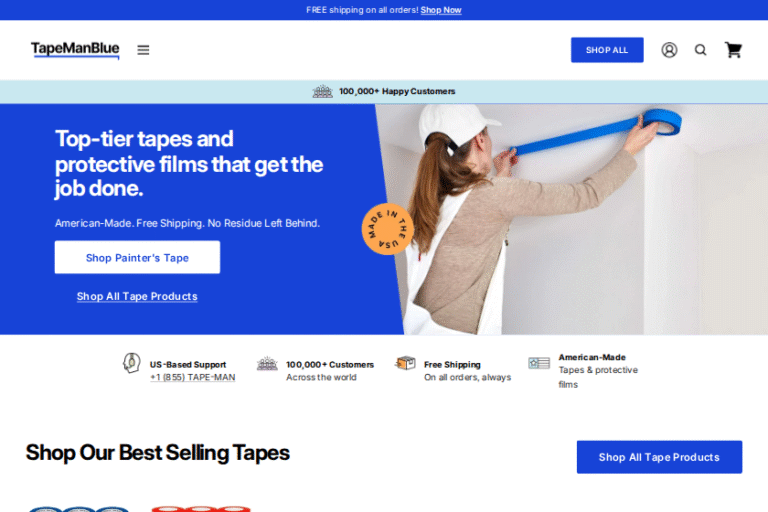Call the +1 (855) TAPE-MAN number link
Image resolution: width=768 pixels, height=512 pixels.
pyautogui.click(x=193, y=378)
